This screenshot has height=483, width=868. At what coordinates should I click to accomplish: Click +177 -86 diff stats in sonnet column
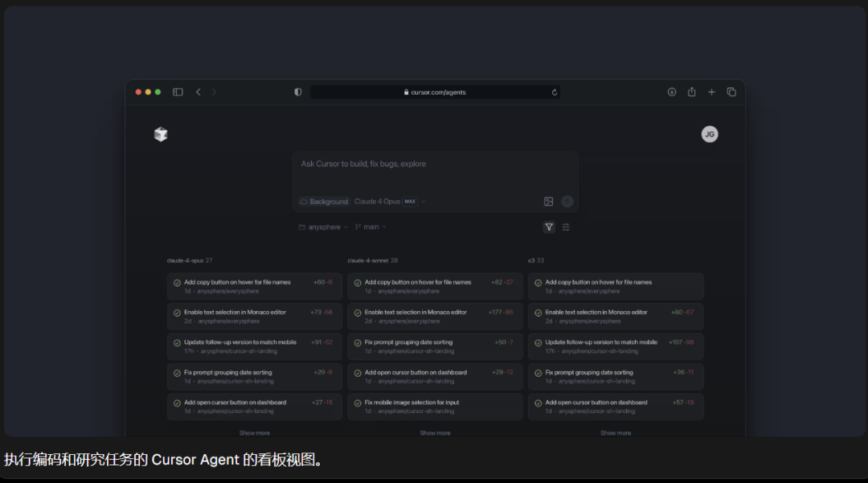click(501, 312)
